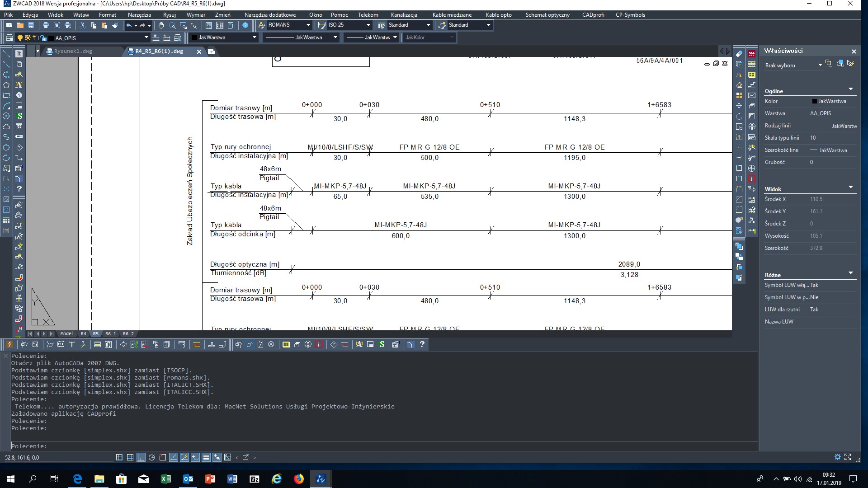Screen dimensions: 868x488
Task: Click the red-bordered info icon in bottom toolbar
Action: click(319, 344)
